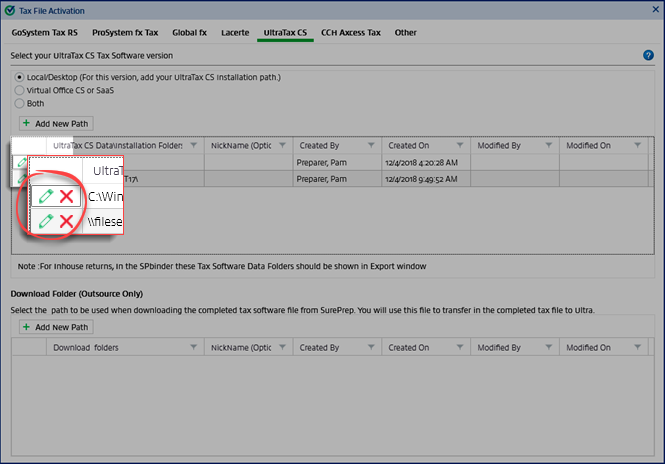Viewport: 665px width, 465px height.
Task: Select the first row's 12/4/2018 4:20:28 AM cell
Action: click(423, 162)
